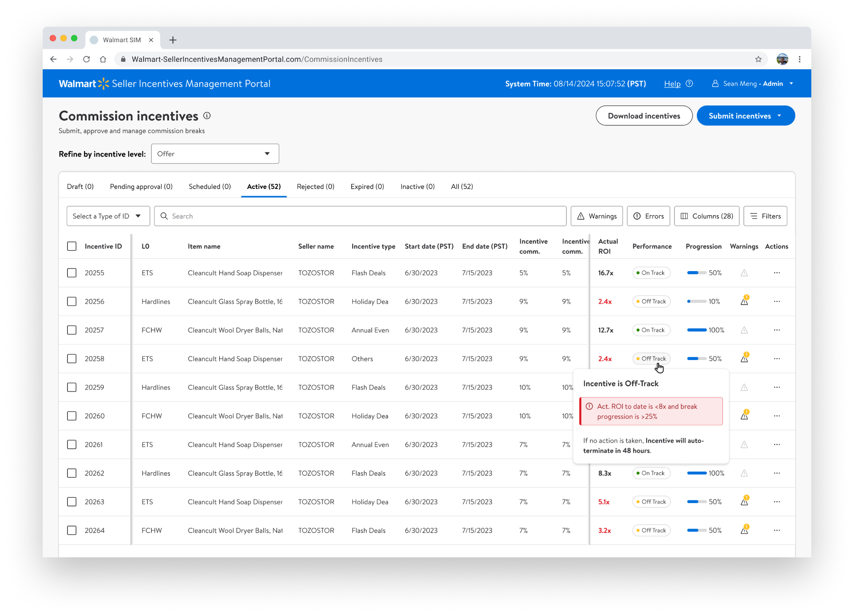Click the browser forward arrow
Image resolution: width=854 pixels, height=616 pixels.
pyautogui.click(x=70, y=59)
